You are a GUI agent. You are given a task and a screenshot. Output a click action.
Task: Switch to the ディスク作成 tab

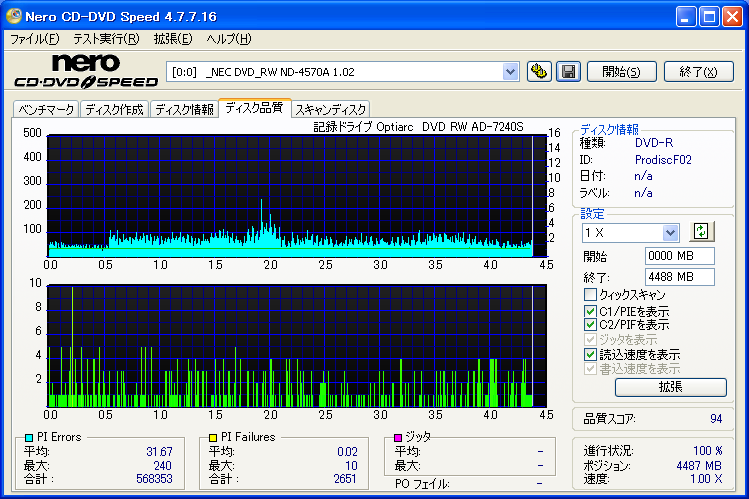click(x=115, y=109)
